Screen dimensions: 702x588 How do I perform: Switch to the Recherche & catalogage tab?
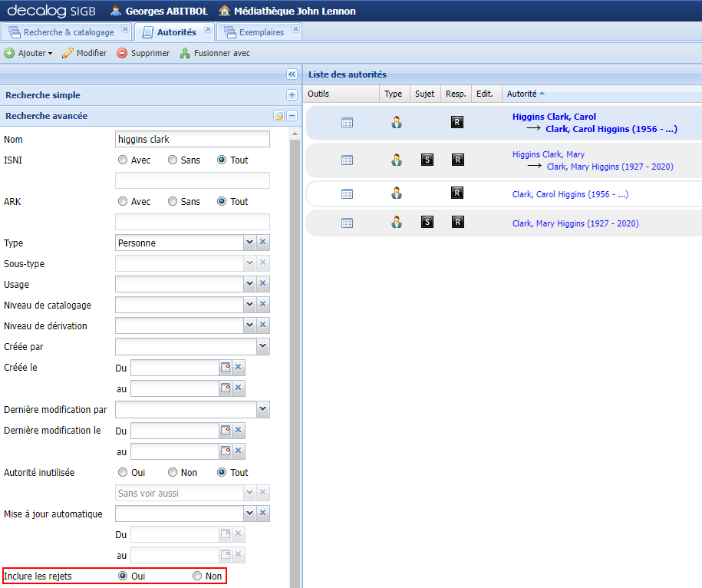pos(67,32)
